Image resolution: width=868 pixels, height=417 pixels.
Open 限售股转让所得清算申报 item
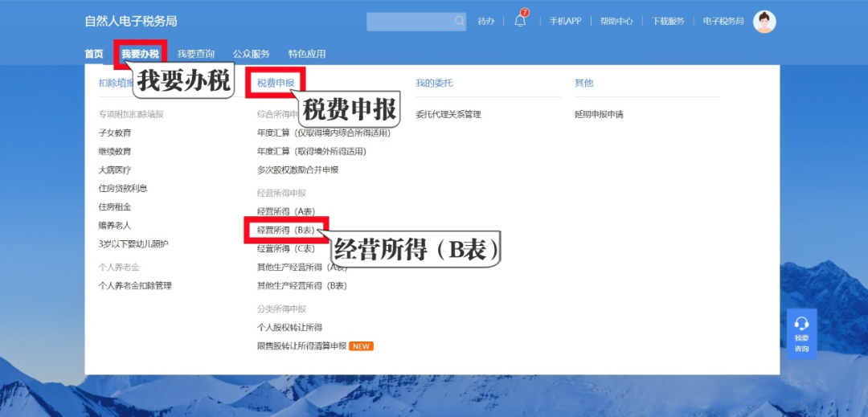(301, 346)
